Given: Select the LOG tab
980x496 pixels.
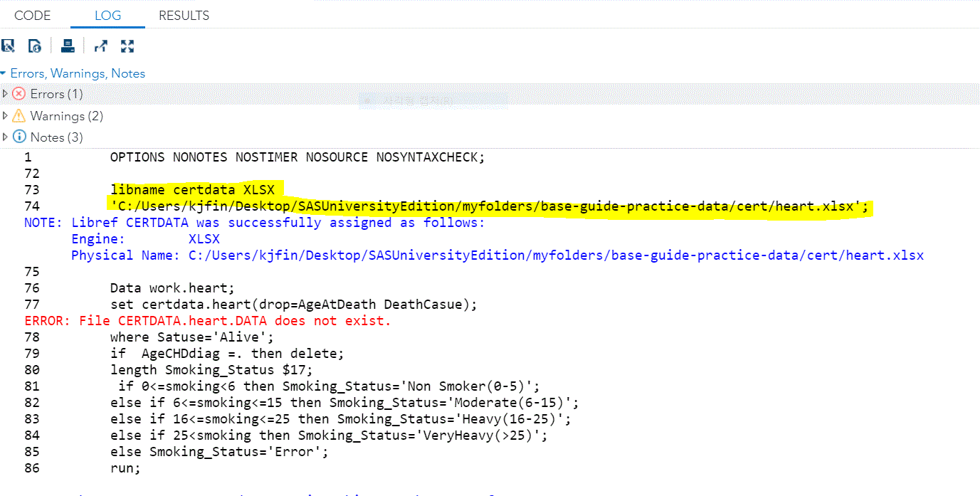Looking at the screenshot, I should 107,15.
